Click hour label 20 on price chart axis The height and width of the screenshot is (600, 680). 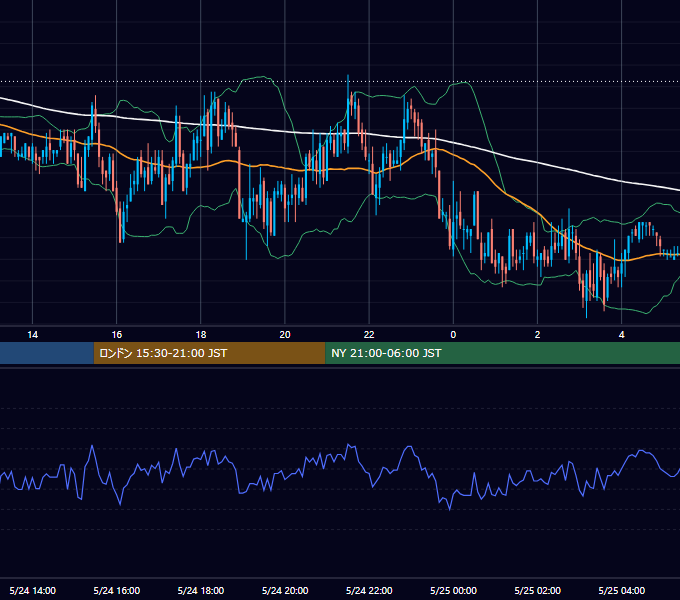click(x=285, y=335)
